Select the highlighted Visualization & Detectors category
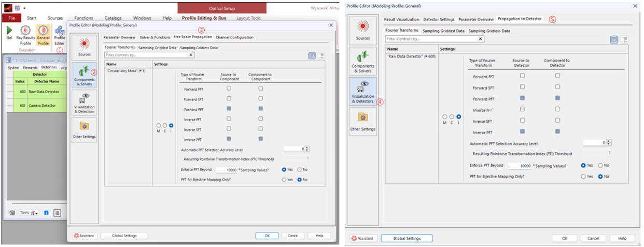The height and width of the screenshot is (247, 644). pos(362,92)
